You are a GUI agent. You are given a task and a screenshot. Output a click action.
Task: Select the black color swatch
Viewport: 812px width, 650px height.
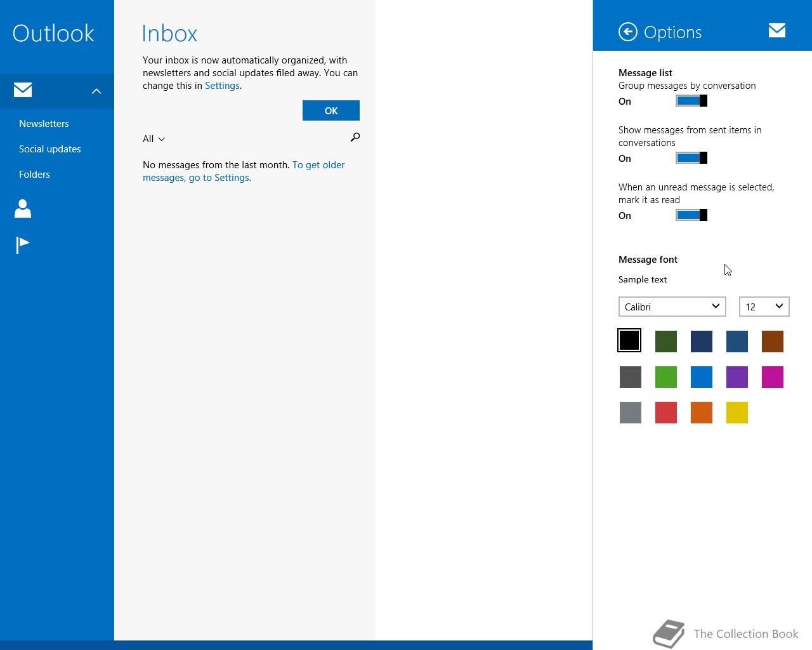tap(629, 340)
